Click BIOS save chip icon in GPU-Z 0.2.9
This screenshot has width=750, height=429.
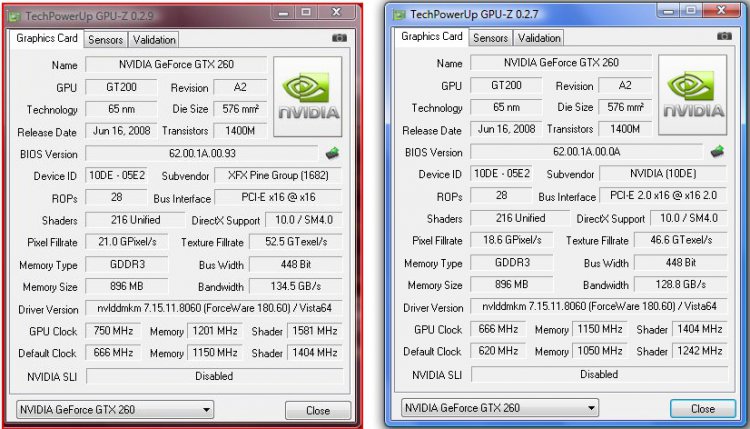pyautogui.click(x=332, y=153)
